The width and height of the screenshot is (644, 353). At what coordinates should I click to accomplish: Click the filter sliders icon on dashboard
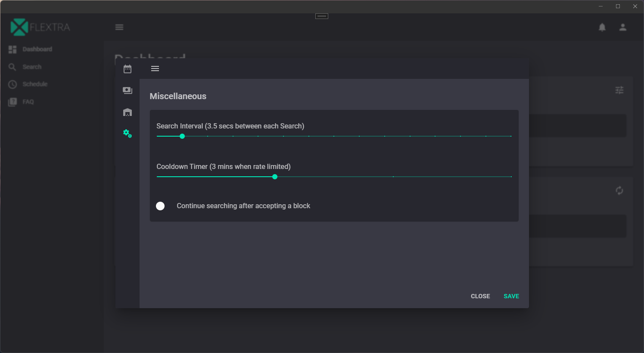619,90
